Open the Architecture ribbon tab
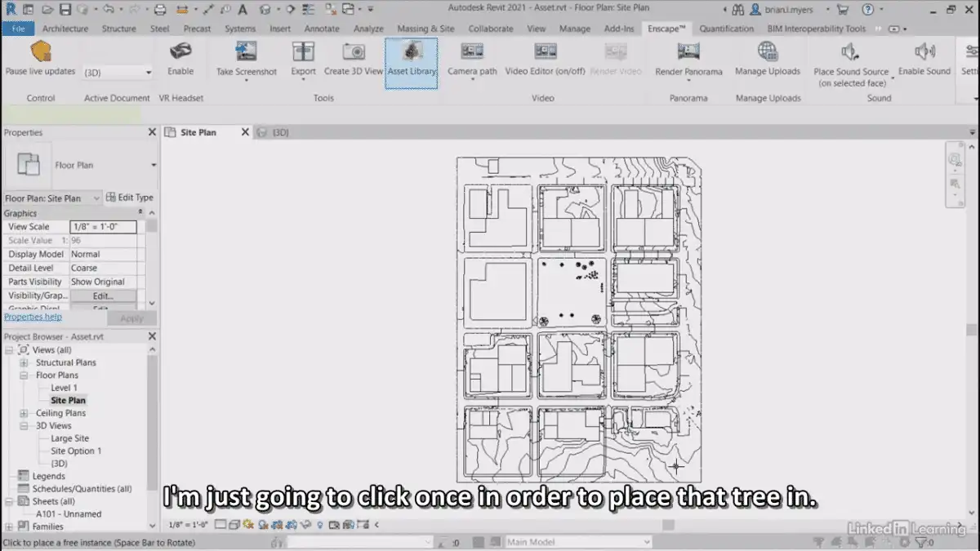This screenshot has height=551, width=980. (65, 29)
